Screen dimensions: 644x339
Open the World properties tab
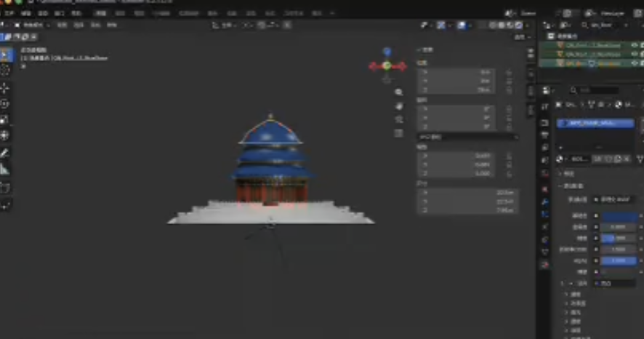click(x=544, y=173)
